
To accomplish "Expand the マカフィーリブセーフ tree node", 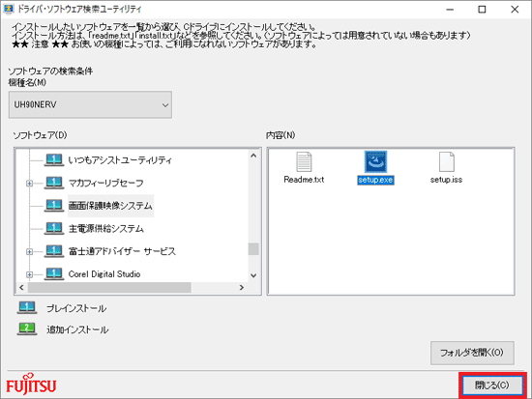I will (30, 184).
